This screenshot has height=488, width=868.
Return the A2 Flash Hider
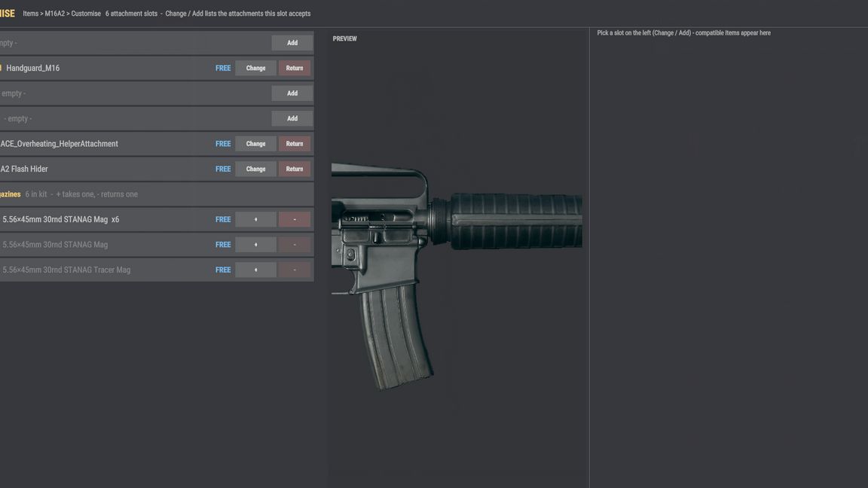point(295,169)
